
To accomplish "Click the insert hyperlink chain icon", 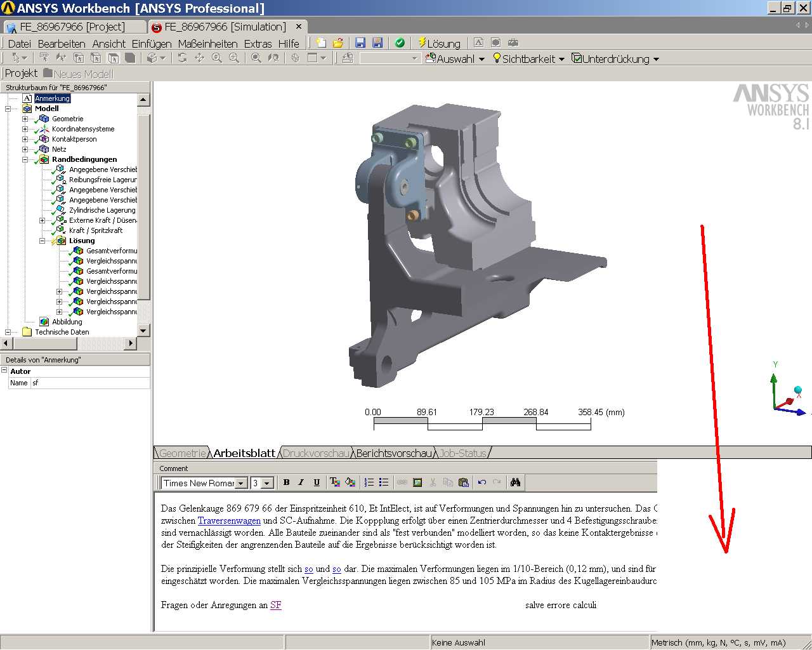I will [x=402, y=482].
